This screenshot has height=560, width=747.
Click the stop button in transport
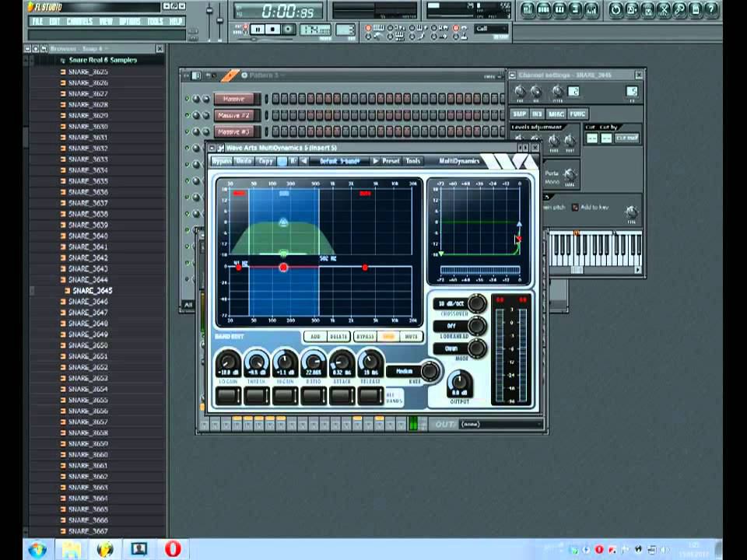(x=274, y=30)
